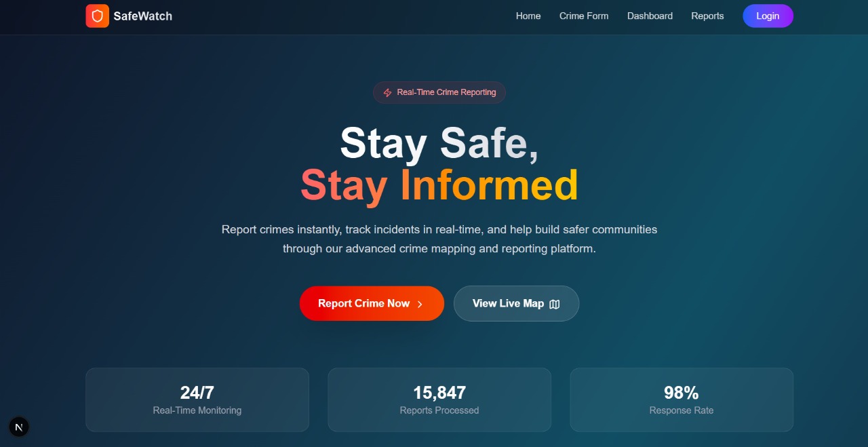Click the SafeWatch brand name text

click(x=143, y=16)
